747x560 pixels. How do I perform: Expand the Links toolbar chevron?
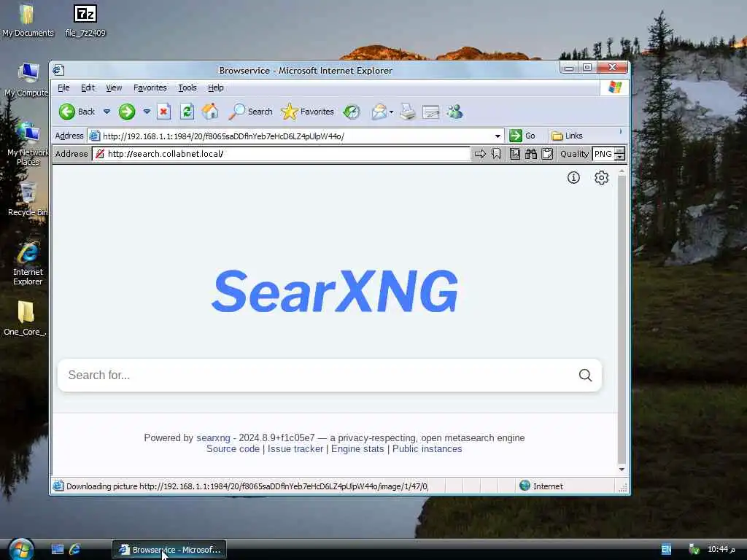620,132
